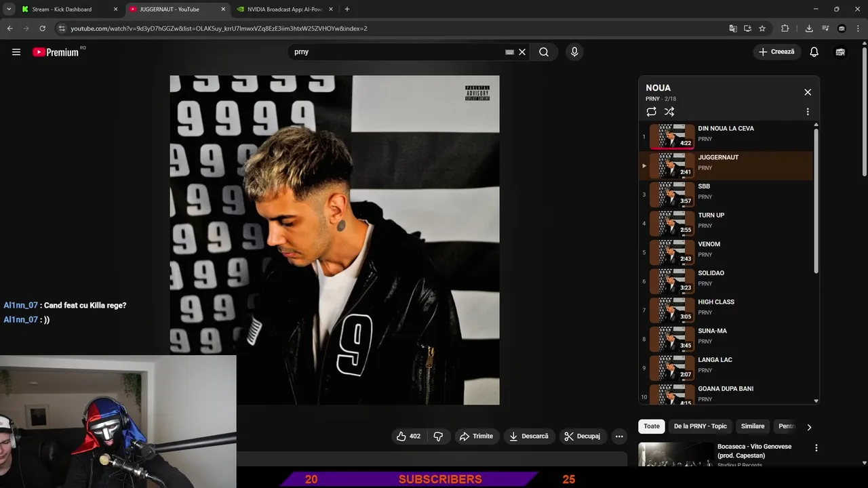The height and width of the screenshot is (488, 868).
Task: Play LANGA LAC track in playlist
Action: [x=726, y=367]
